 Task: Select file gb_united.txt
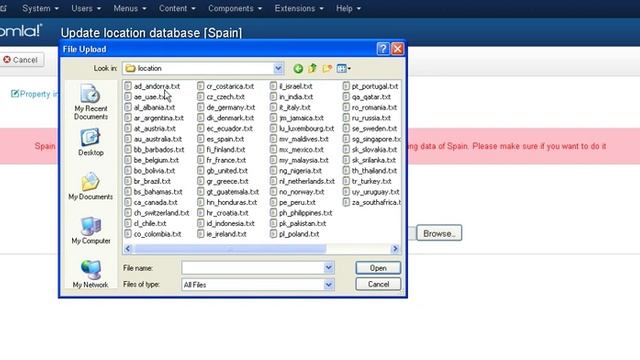click(x=221, y=171)
